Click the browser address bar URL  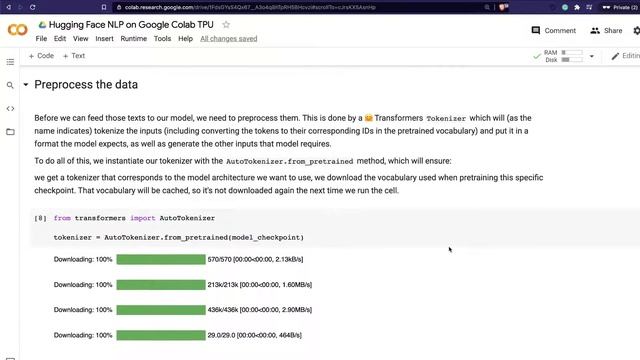250,7
